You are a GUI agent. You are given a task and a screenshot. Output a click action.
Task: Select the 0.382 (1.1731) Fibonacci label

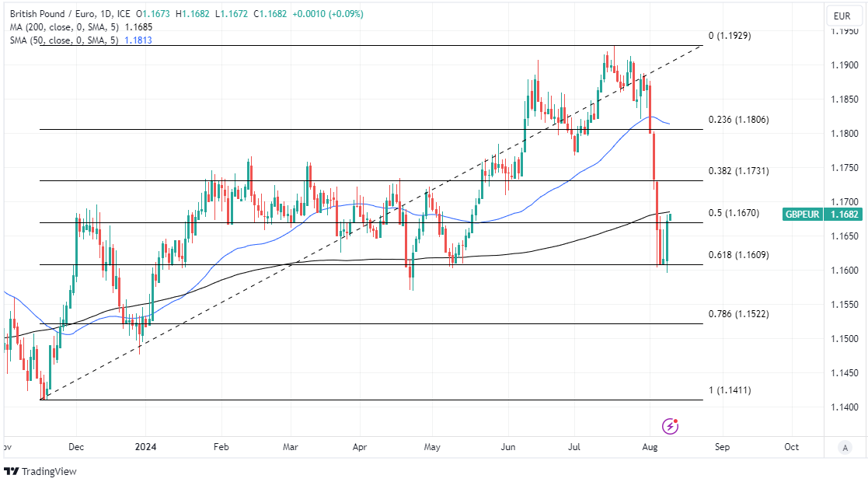(738, 170)
